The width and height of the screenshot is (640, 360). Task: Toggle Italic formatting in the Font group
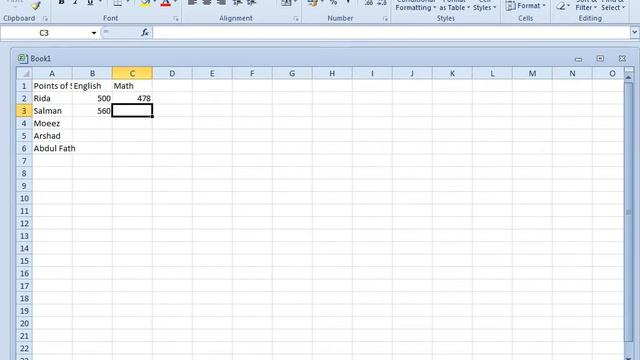tap(76, 3)
